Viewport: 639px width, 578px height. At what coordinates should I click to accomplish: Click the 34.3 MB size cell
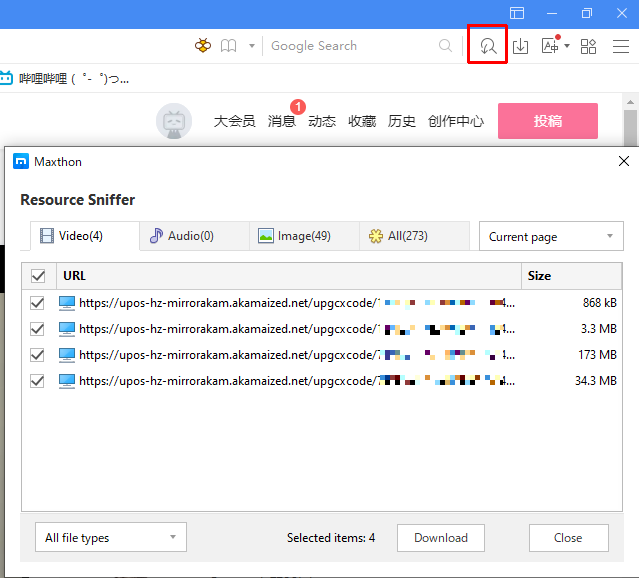click(x=596, y=381)
